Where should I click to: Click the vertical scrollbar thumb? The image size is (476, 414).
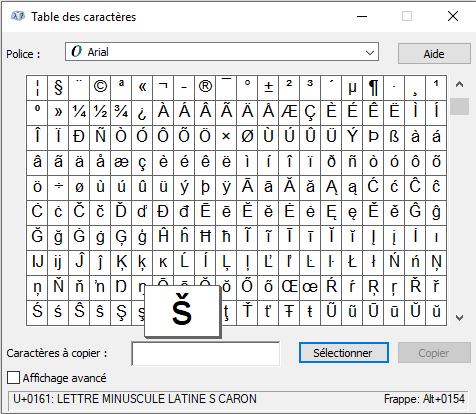(x=459, y=106)
